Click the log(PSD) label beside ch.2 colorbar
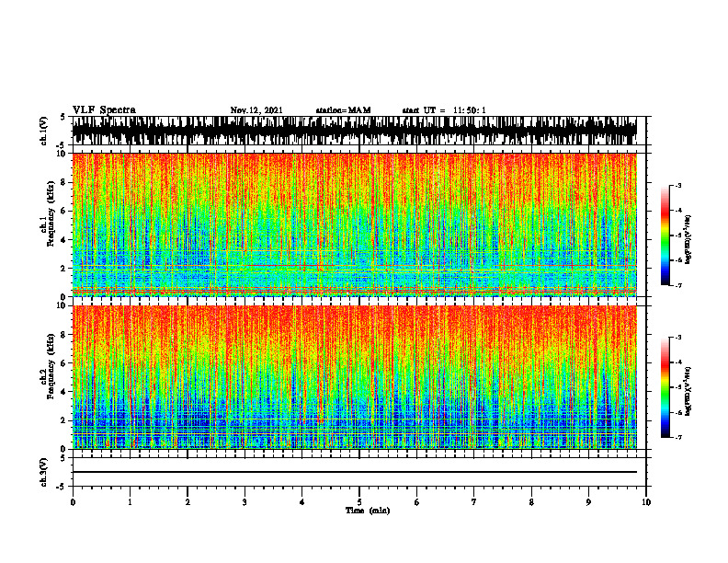Image resolution: width=728 pixels, height=563 pixels. (x=688, y=391)
